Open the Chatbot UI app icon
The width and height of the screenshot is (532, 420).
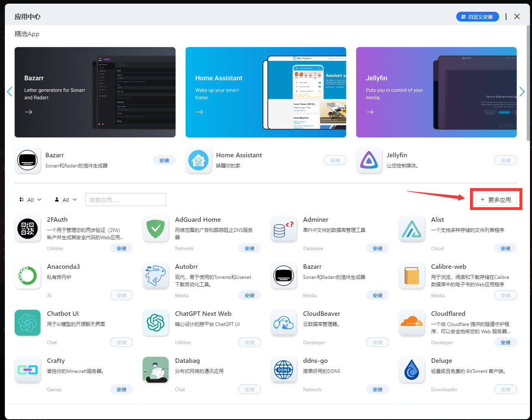(28, 323)
